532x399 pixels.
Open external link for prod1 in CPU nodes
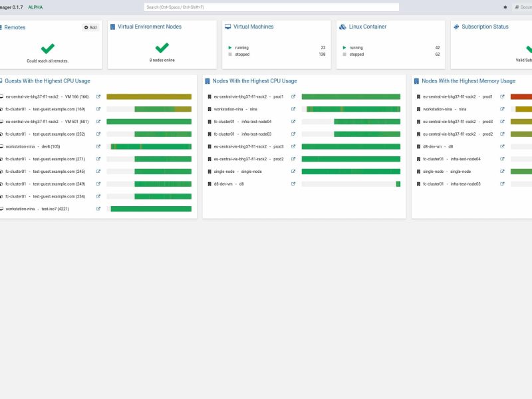coord(293,96)
